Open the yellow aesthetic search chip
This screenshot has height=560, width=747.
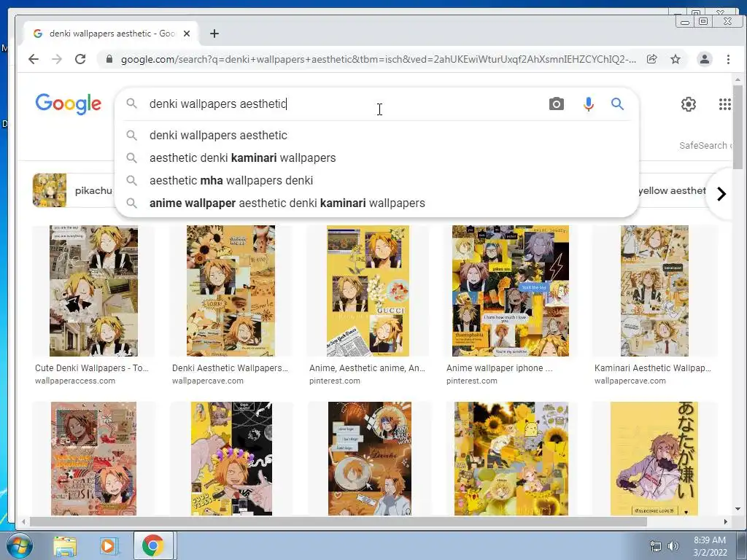(x=672, y=190)
